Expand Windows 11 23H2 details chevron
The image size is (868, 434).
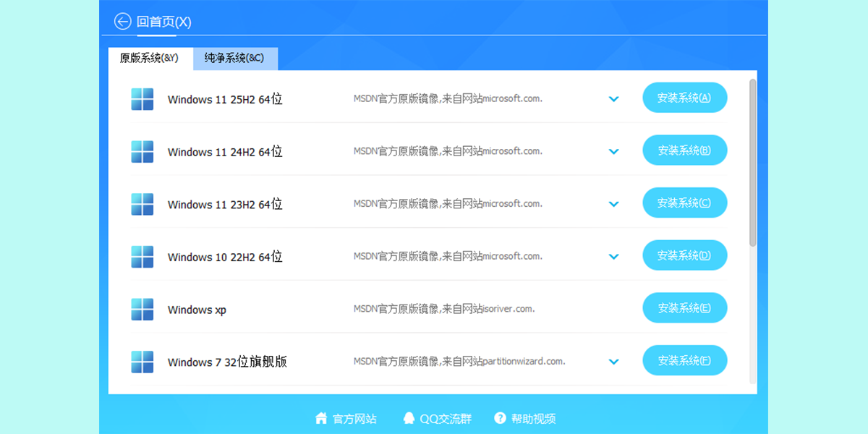[614, 204]
